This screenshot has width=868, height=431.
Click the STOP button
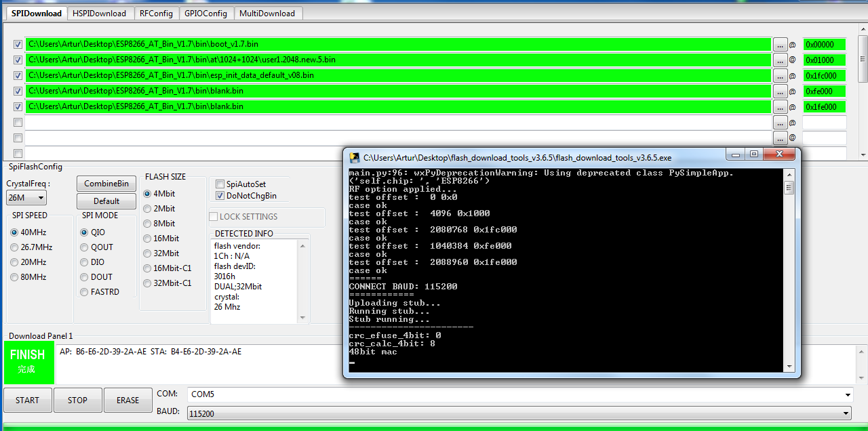pos(77,400)
